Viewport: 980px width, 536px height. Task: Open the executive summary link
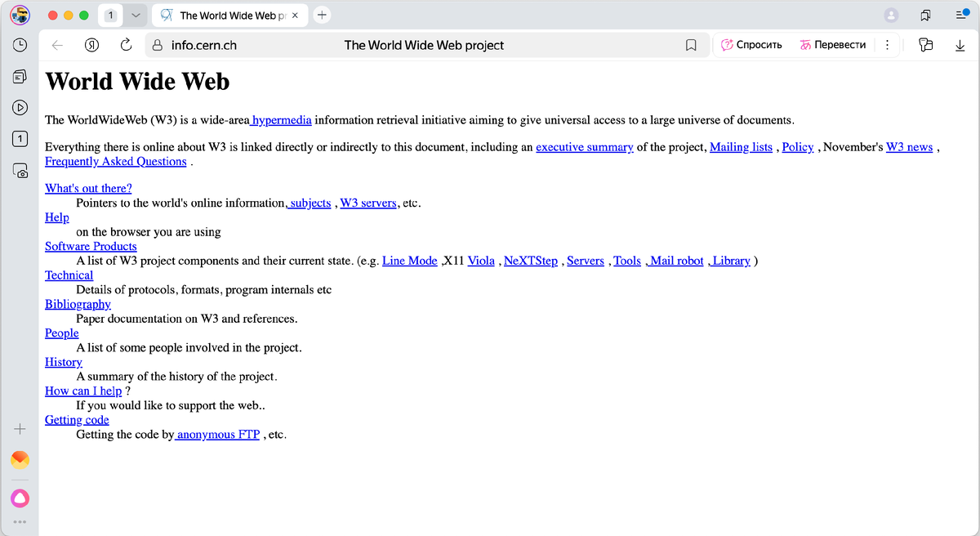click(x=585, y=147)
